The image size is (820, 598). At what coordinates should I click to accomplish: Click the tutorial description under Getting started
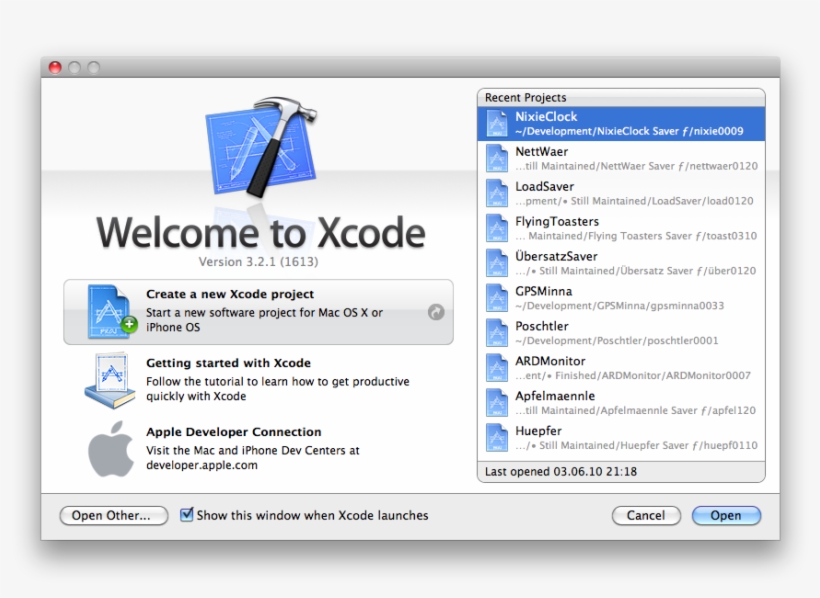[278, 389]
